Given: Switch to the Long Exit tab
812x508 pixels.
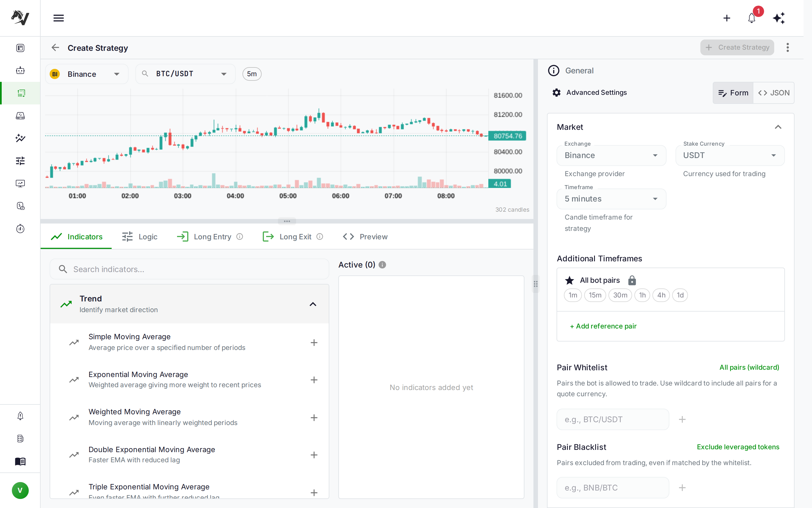Looking at the screenshot, I should click(293, 237).
